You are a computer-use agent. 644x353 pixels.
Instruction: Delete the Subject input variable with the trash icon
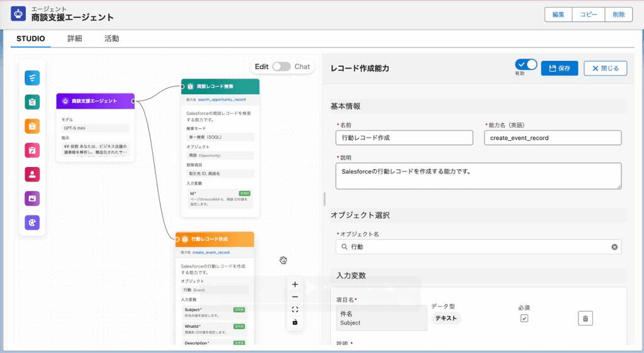586,318
